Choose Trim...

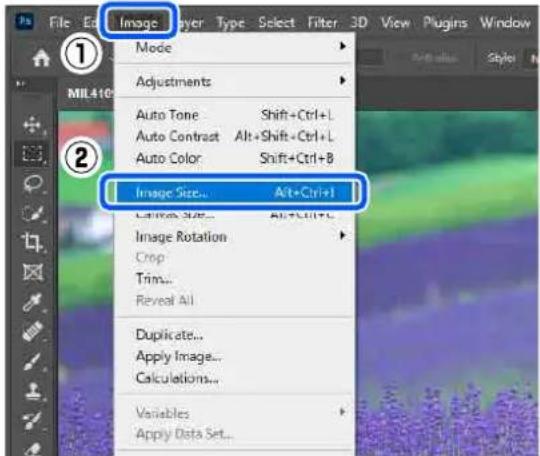tap(234, 278)
